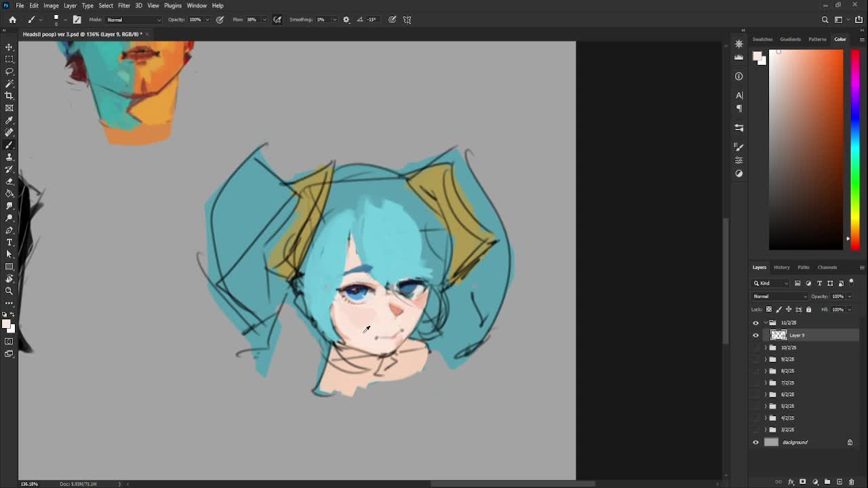The height and width of the screenshot is (488, 868).
Task: Collapse the 11/2/25 group
Action: tap(766, 323)
